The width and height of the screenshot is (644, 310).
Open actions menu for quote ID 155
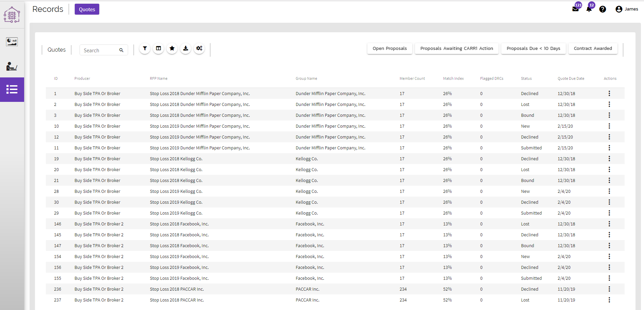point(609,278)
